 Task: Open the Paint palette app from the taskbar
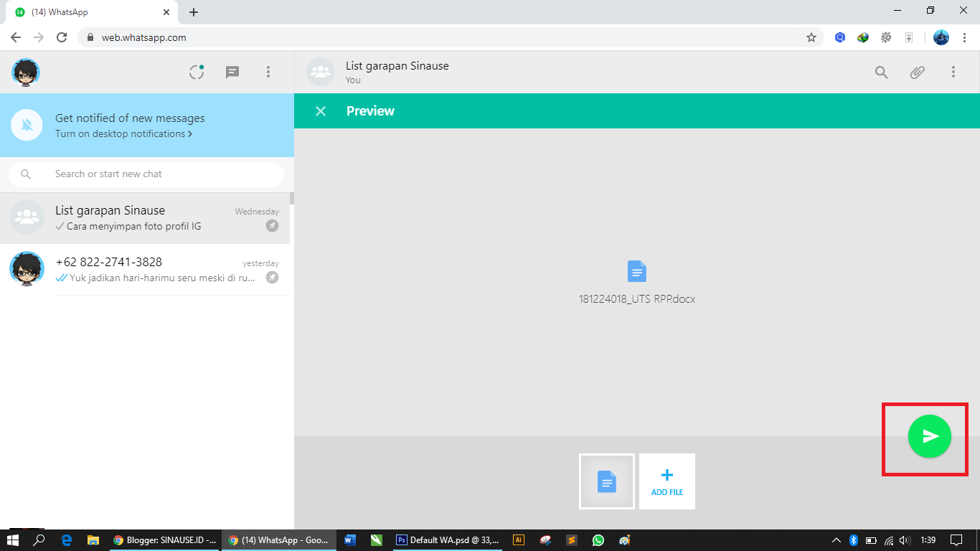click(625, 540)
